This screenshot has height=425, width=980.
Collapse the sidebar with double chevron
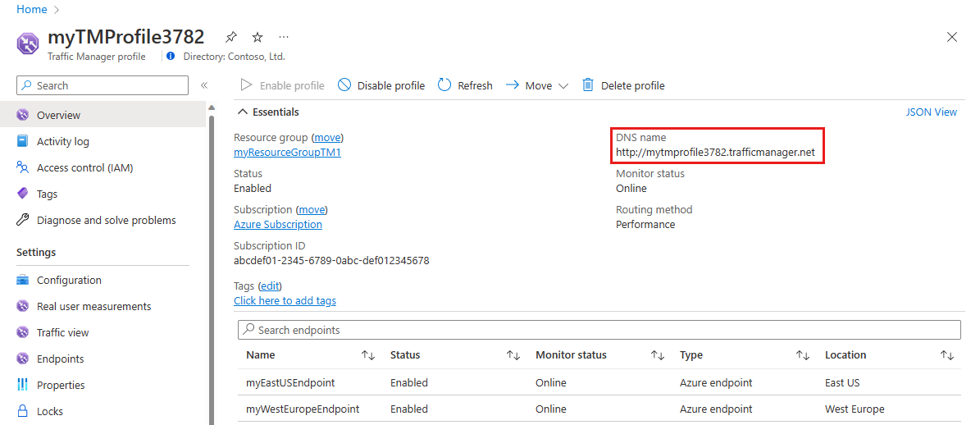click(203, 85)
